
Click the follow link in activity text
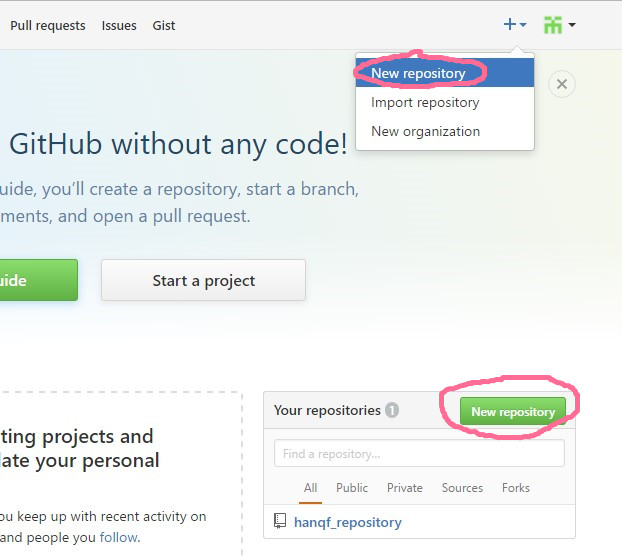click(x=119, y=537)
